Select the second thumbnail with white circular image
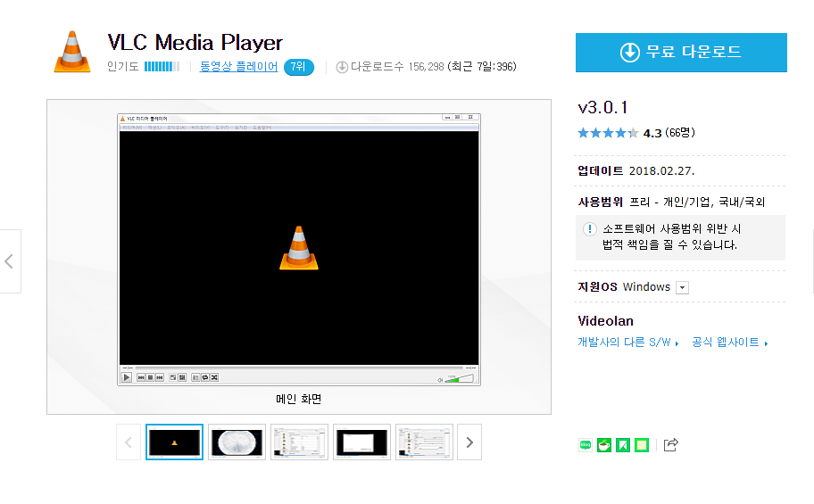Viewport: 814px width, 504px height. 237,442
